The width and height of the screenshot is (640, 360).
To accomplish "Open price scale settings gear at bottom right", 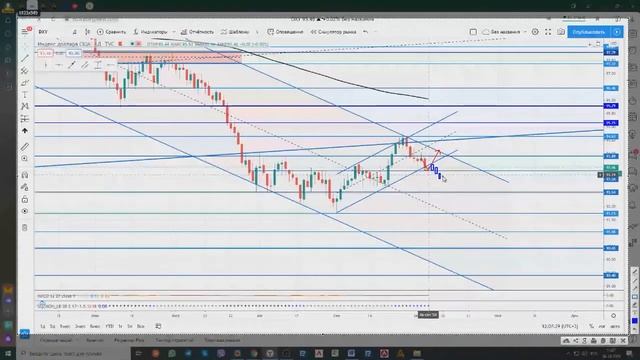I will [x=613, y=316].
